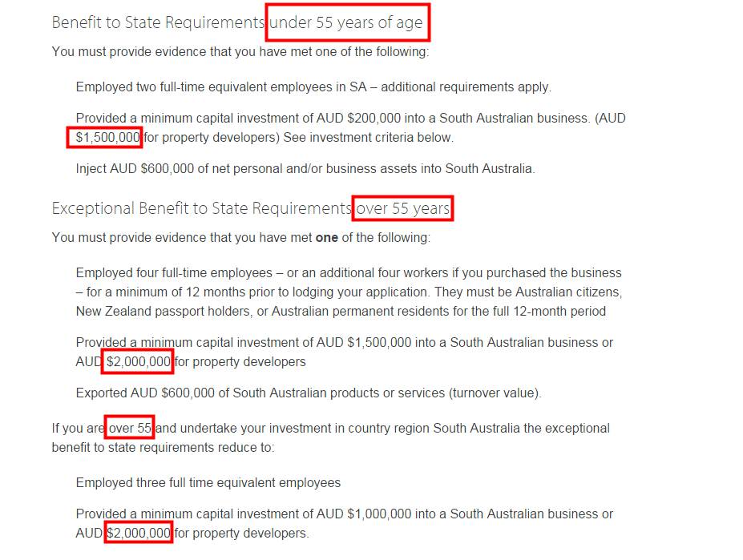Viewport: 743px width, 560px height.
Task: Click the highlighted $2,000,000 in the last line
Action: [138, 533]
